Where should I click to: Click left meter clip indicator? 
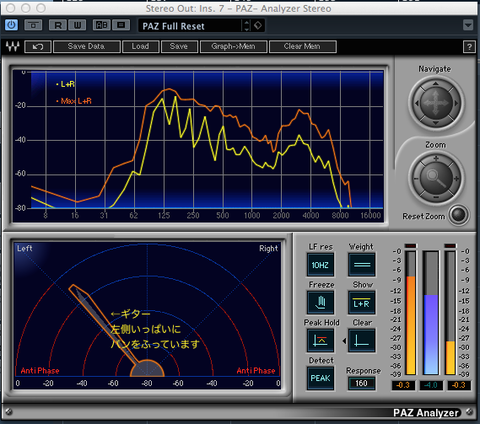[411, 246]
